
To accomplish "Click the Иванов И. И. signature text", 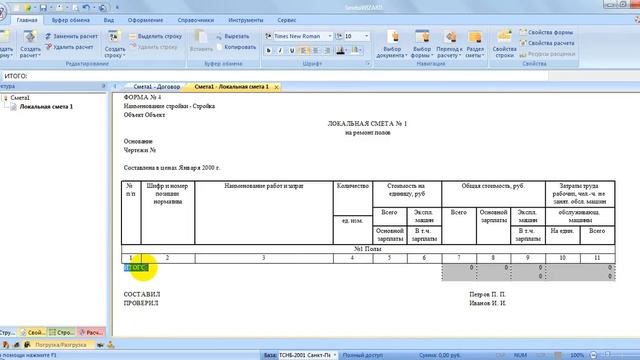I will (x=487, y=303).
